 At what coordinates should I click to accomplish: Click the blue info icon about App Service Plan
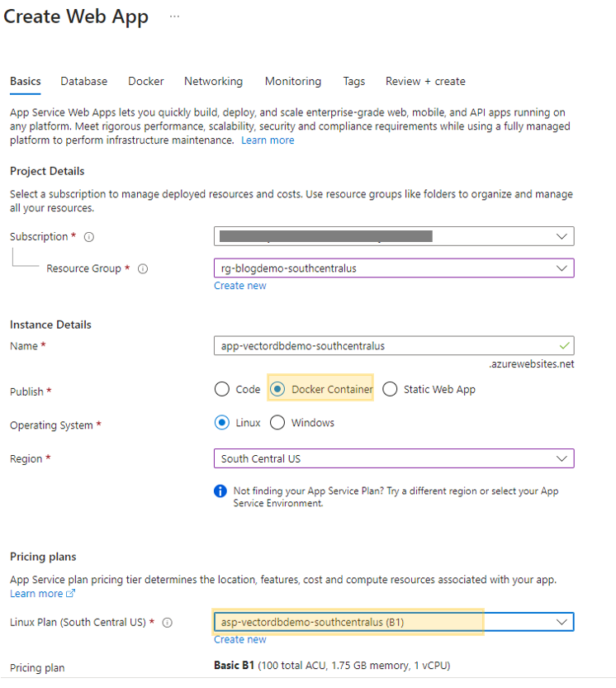(x=220, y=491)
